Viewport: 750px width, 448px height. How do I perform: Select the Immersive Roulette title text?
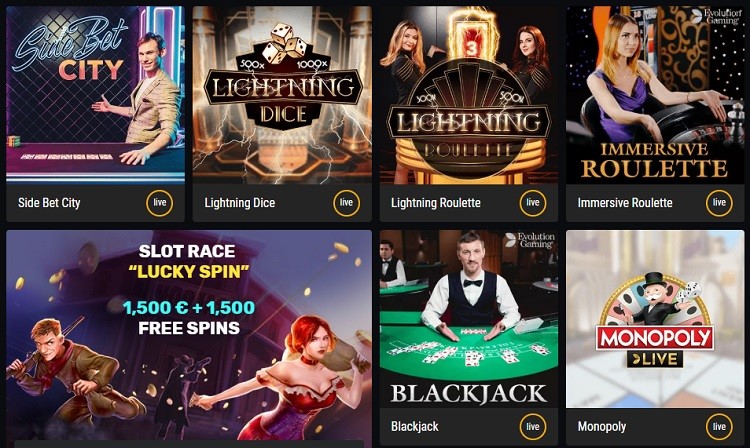pyautogui.click(x=625, y=203)
